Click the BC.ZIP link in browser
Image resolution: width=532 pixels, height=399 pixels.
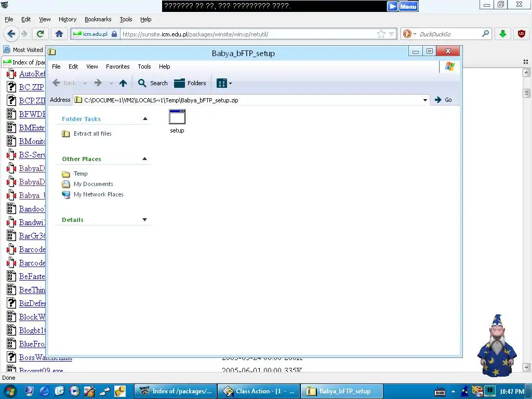coord(31,87)
